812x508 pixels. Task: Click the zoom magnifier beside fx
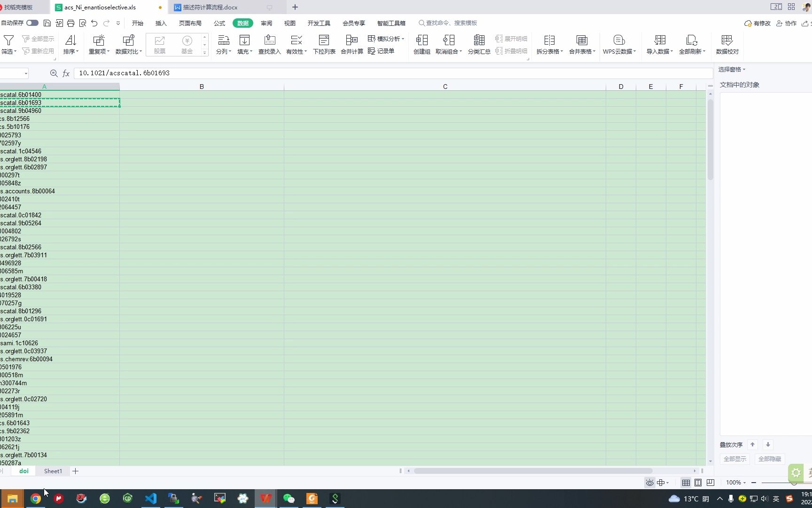54,73
